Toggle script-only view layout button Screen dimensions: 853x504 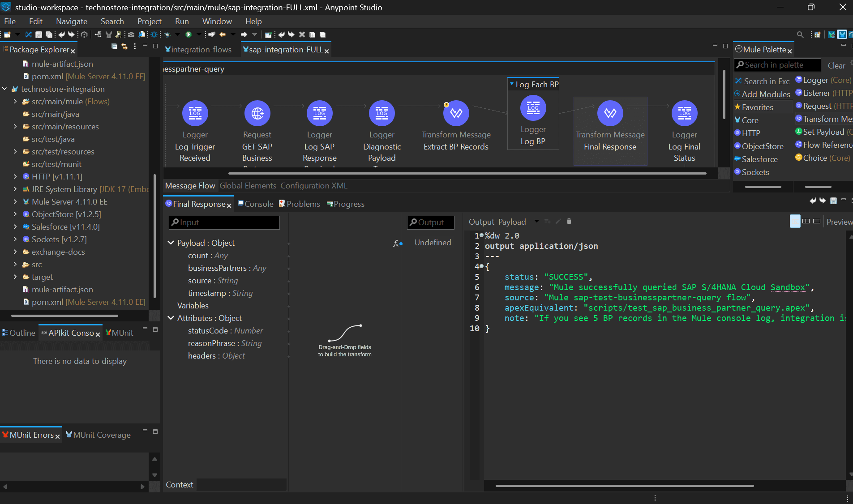(x=817, y=221)
